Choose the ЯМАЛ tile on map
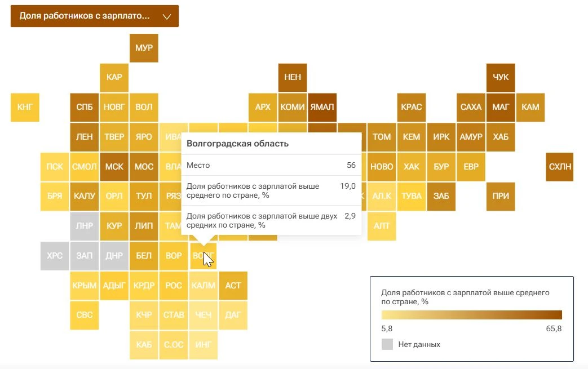 coord(322,107)
